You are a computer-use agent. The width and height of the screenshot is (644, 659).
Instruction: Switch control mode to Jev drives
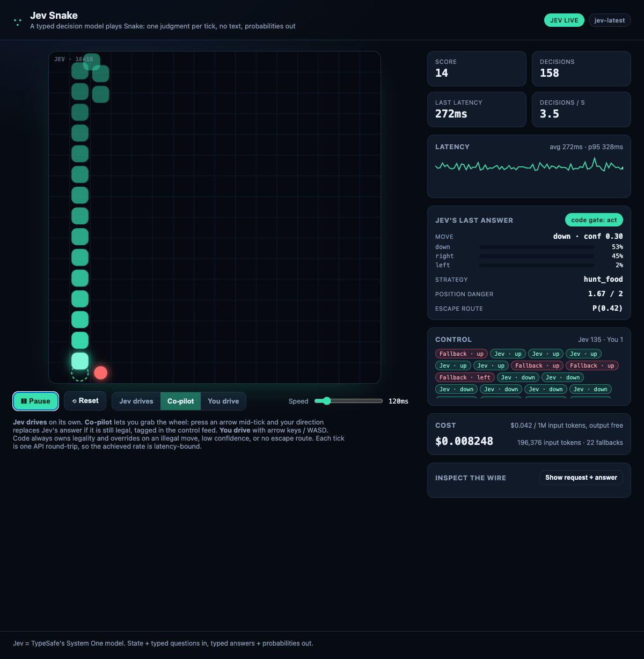(x=136, y=401)
